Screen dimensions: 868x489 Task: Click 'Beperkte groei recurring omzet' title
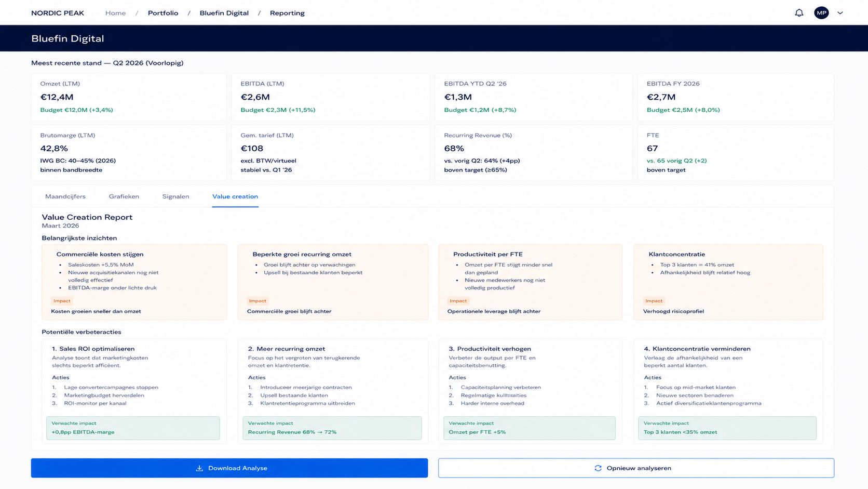pyautogui.click(x=302, y=254)
